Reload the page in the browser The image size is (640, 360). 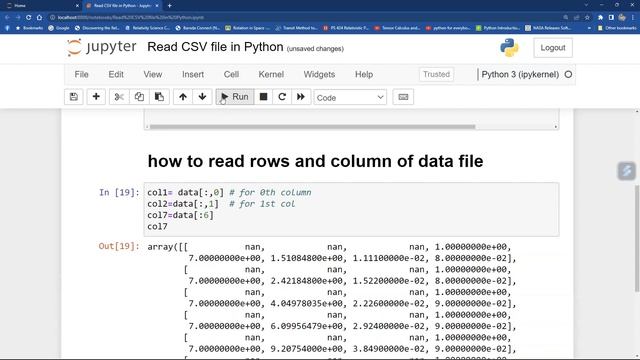point(28,18)
